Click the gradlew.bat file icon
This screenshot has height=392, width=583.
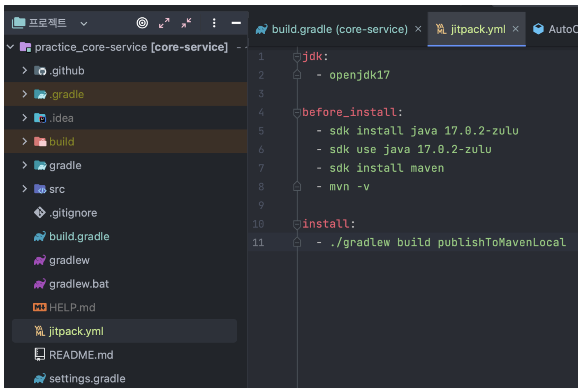[x=39, y=284]
